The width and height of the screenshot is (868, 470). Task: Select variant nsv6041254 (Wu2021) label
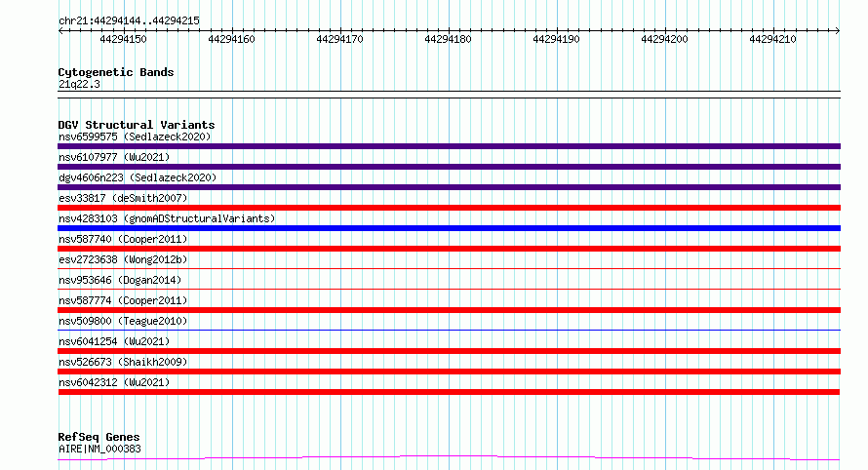click(114, 341)
